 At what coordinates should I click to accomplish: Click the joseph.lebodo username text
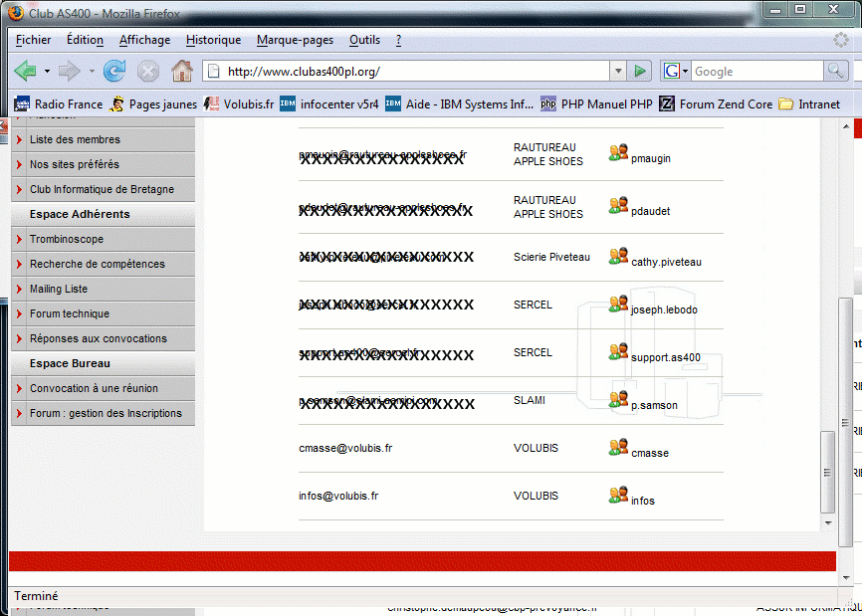664,309
